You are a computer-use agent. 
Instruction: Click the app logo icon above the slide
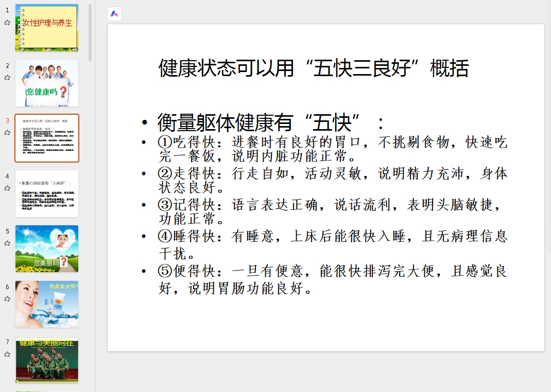click(x=113, y=14)
